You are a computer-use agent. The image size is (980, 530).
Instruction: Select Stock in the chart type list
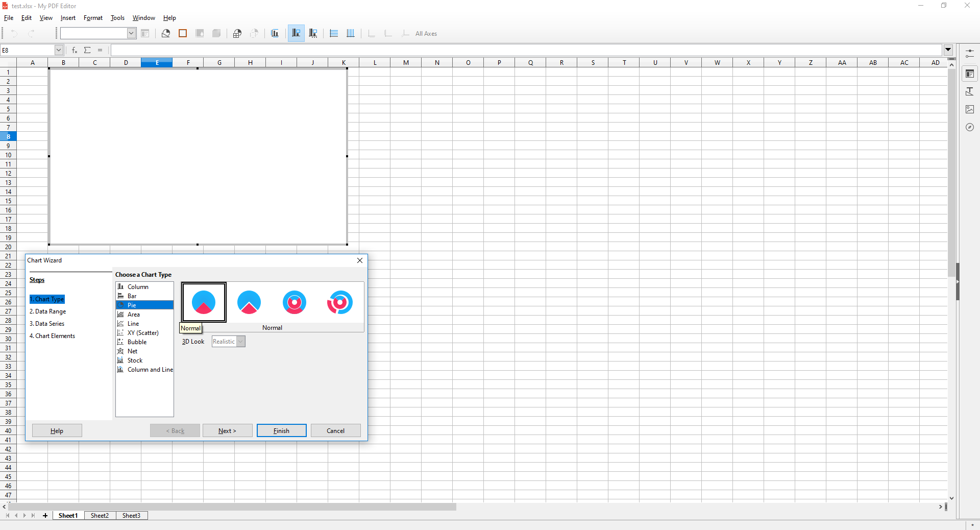(144, 360)
